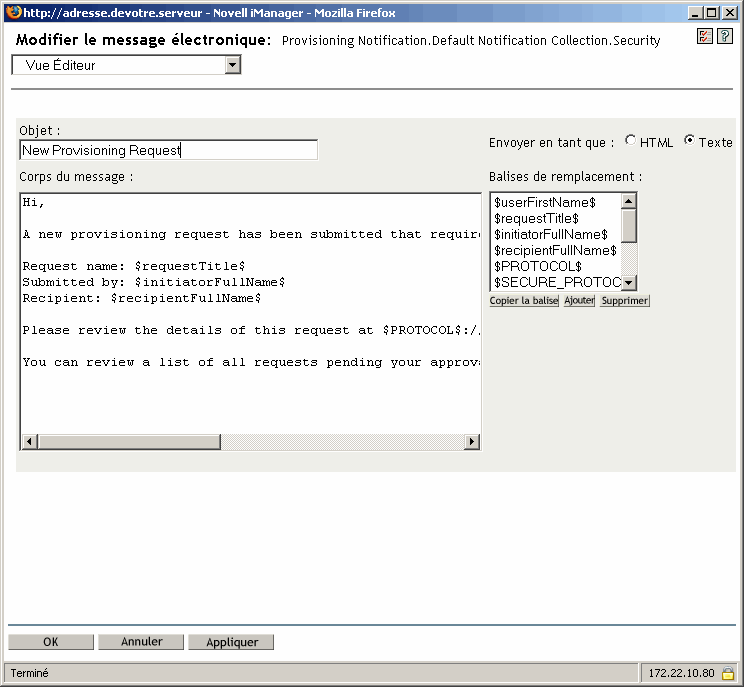Click the Objet subject input field

(168, 150)
